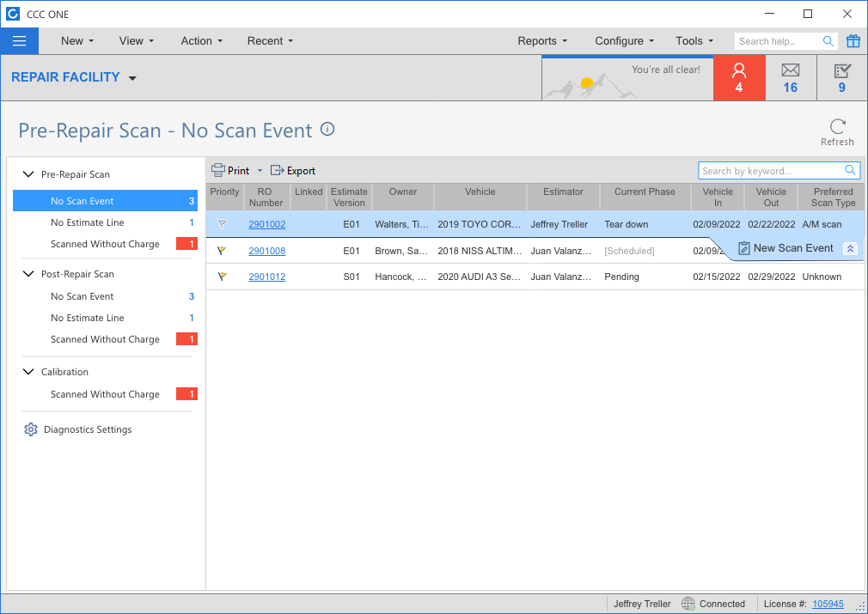Open the envelope messages tile showing 16
This screenshot has height=614, width=868.
click(x=791, y=78)
